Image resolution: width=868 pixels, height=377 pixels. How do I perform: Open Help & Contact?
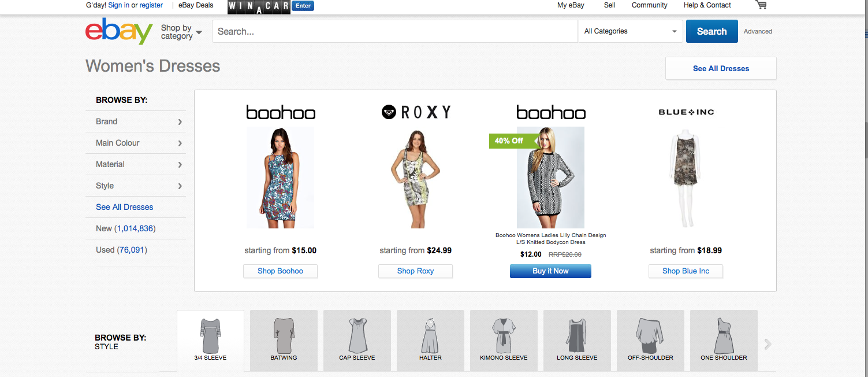(707, 5)
